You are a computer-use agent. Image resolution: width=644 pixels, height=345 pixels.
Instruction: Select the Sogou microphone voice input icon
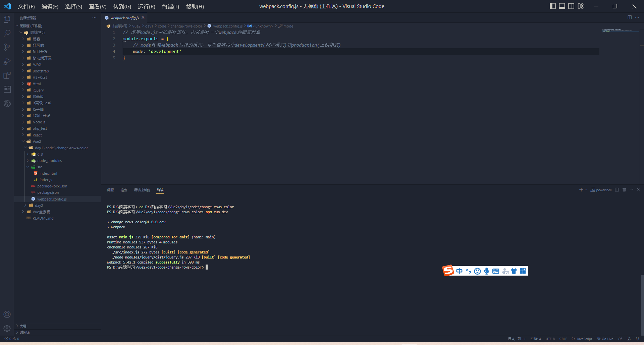pos(487,271)
